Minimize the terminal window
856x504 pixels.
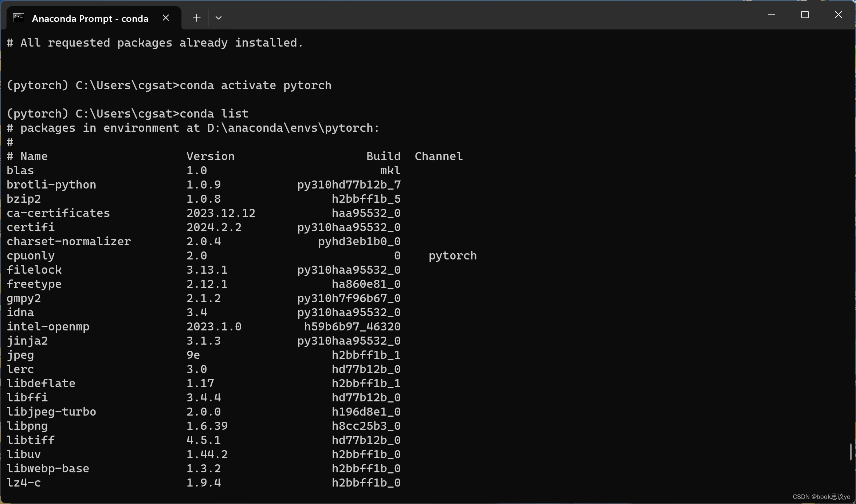771,15
